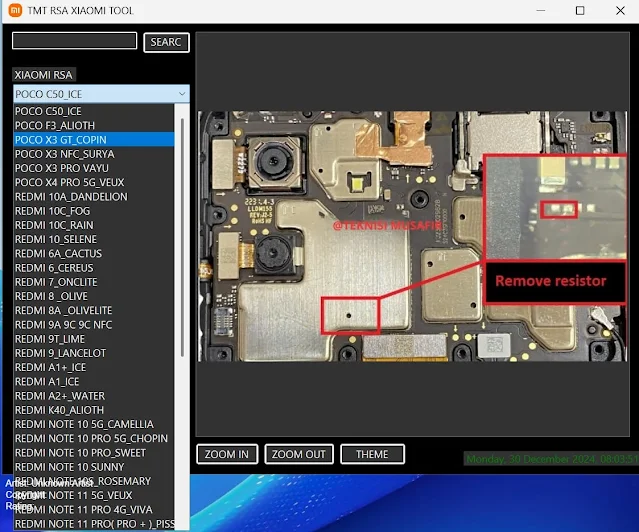The image size is (639, 532).
Task: Pick REDMI 6A_CACTUS model
Action: [94, 254]
